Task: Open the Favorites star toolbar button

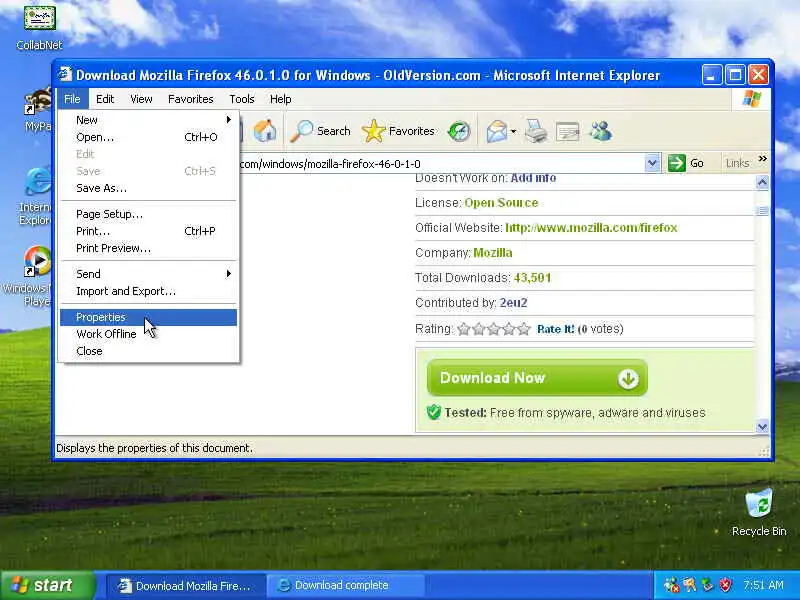Action: pos(398,131)
